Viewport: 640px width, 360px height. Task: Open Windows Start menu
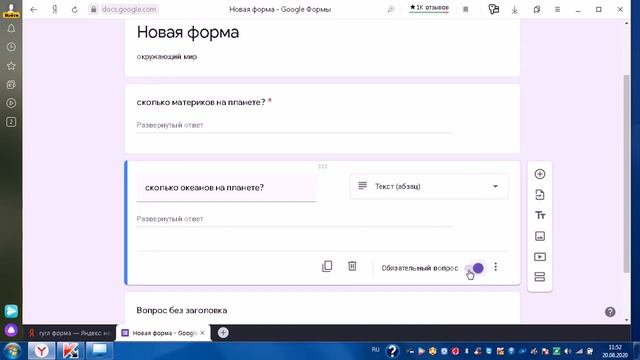[x=12, y=351]
